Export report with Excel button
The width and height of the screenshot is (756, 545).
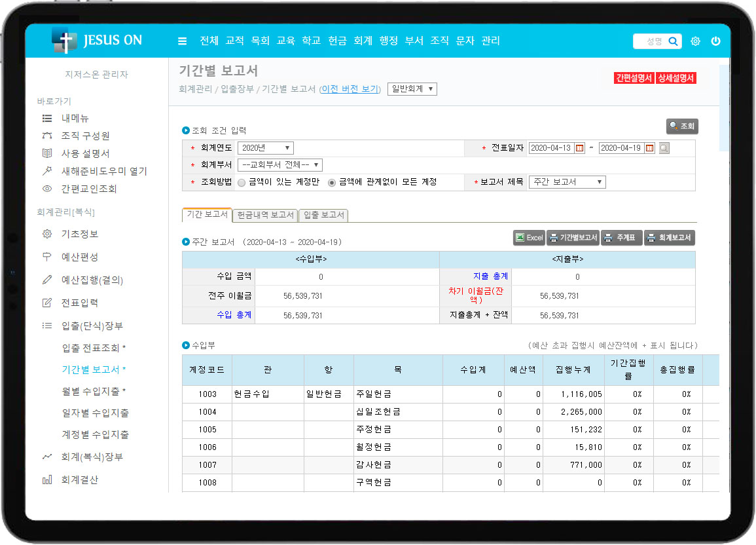tap(529, 238)
